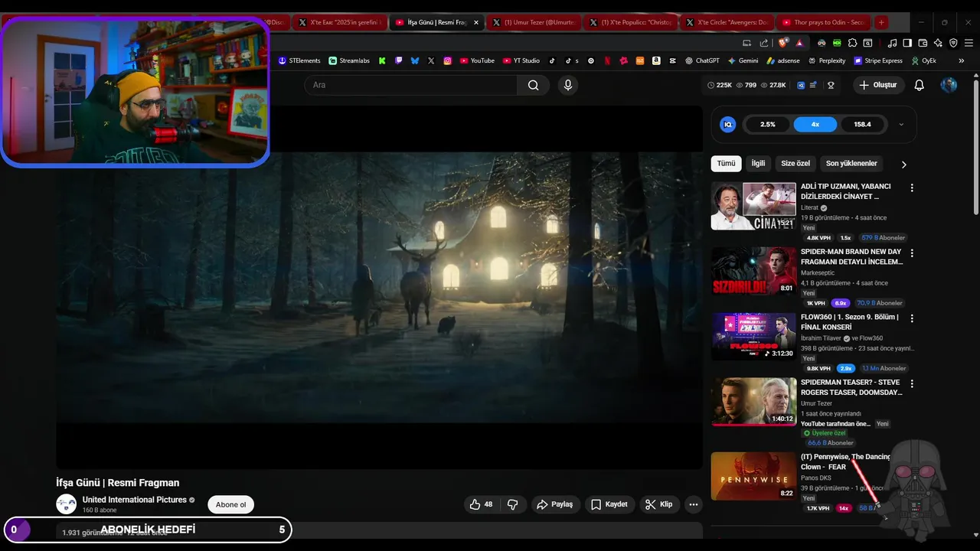This screenshot has height=551, width=980.
Task: Switch to X'te Circle Avengers browser tab
Action: 727,22
